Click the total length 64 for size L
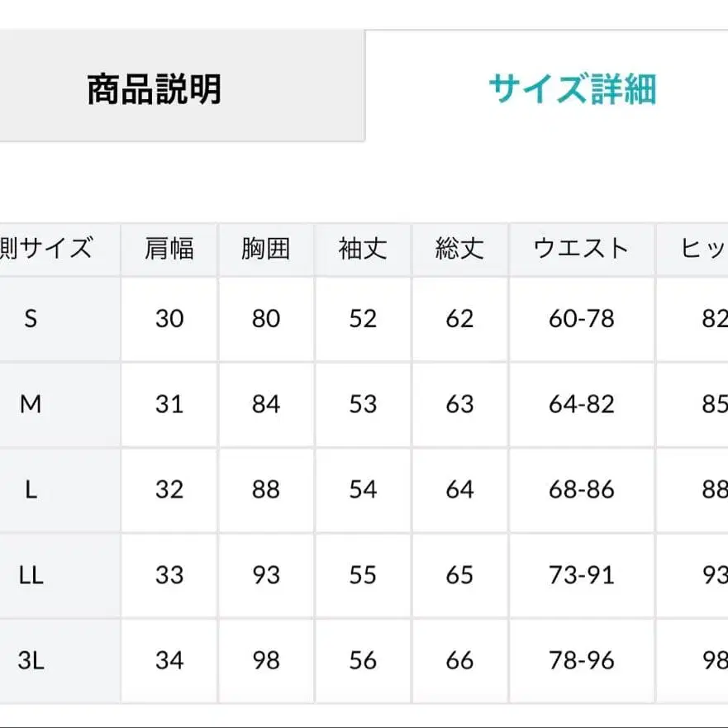The width and height of the screenshot is (728, 728). tap(459, 490)
